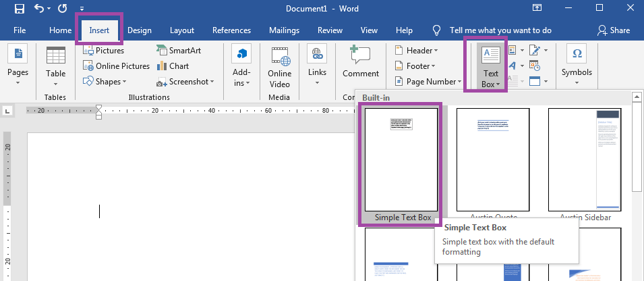Viewport: 644px width, 281px height.
Task: Switch to the Design tab
Action: [x=139, y=30]
